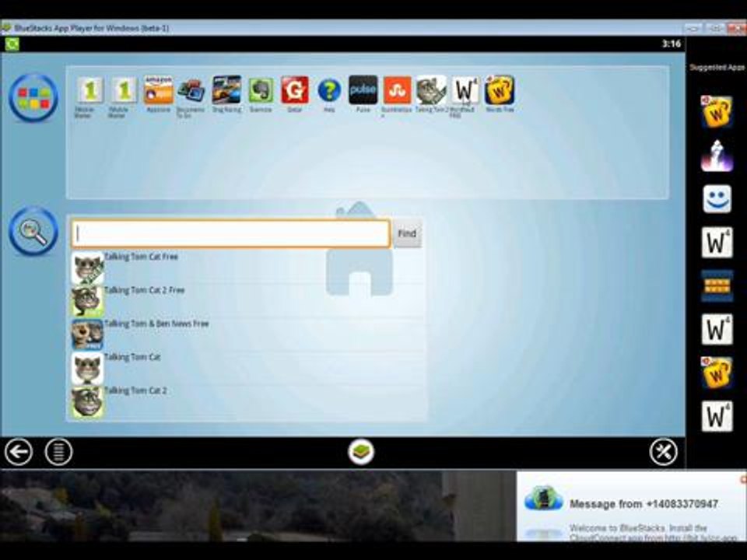
Task: Launch the Amazon Appstore app
Action: [158, 90]
